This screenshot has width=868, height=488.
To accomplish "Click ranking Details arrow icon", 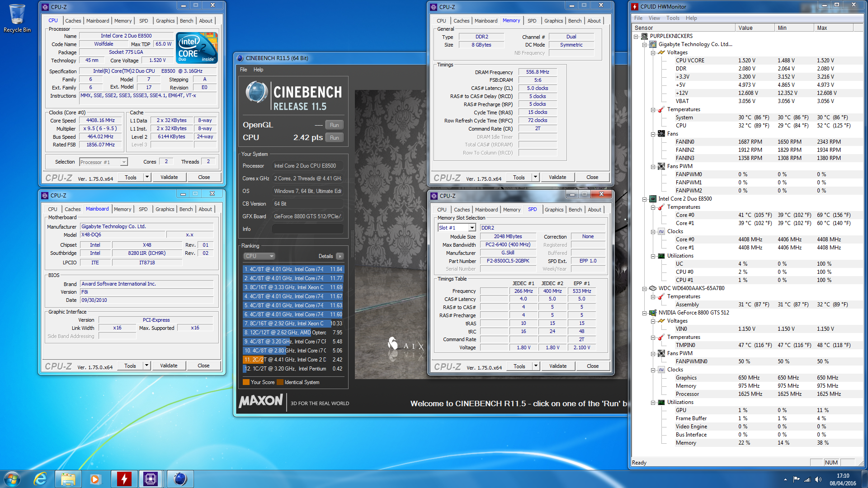I will click(x=340, y=256).
